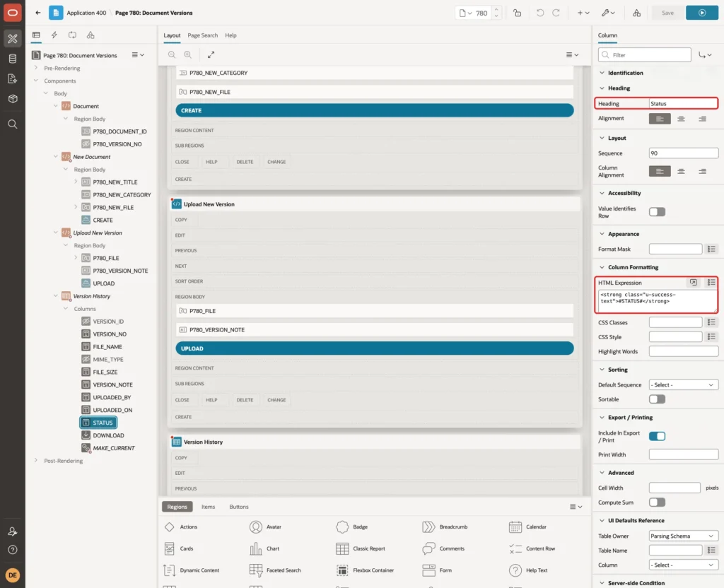Open the App Builder sidebar icon
This screenshot has height=588, width=724.
tap(13, 38)
